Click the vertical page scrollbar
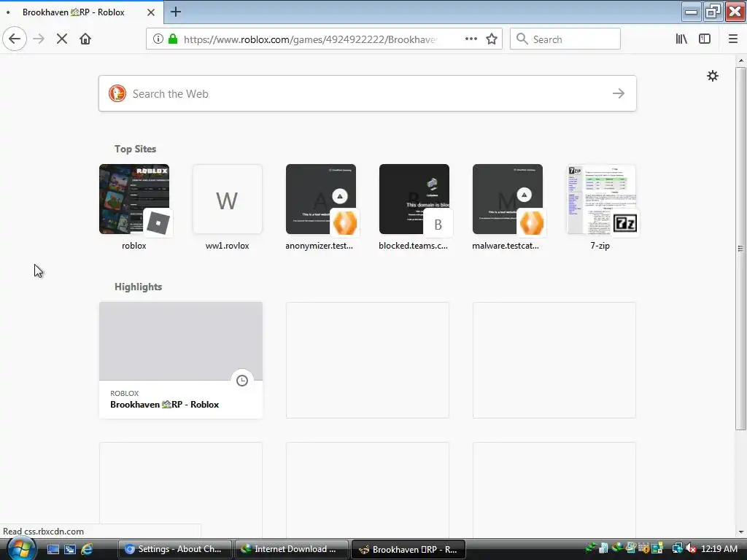This screenshot has height=560, width=747. [x=741, y=248]
